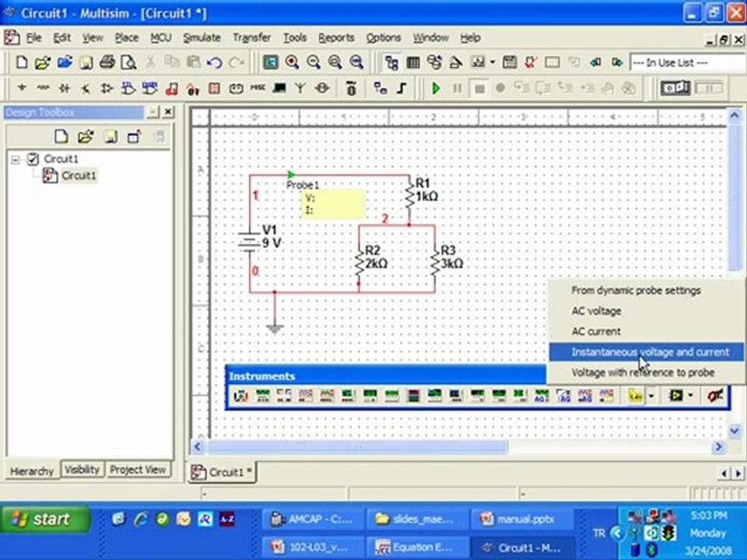747x560 pixels.
Task: Click the Windows start button
Action: [45, 519]
